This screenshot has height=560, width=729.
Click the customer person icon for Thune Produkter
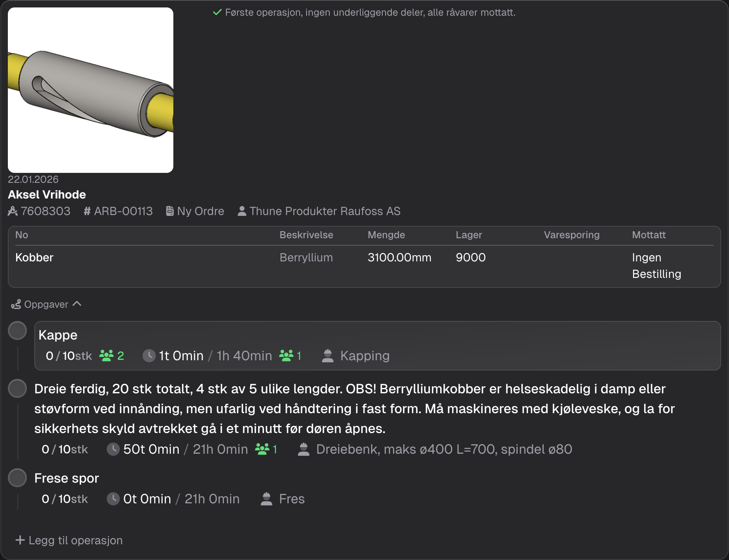(242, 211)
